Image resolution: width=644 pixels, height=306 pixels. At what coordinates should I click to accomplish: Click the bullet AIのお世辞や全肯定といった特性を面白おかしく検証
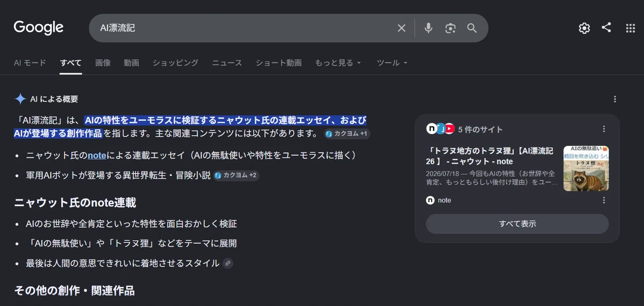131,223
